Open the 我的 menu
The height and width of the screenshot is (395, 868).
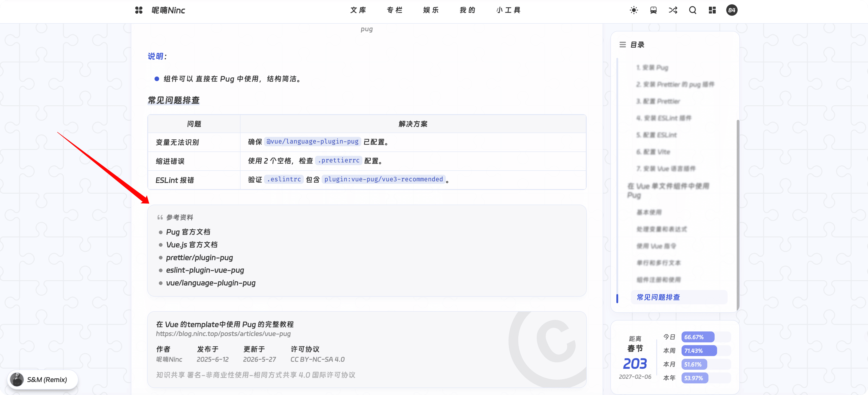pos(467,10)
